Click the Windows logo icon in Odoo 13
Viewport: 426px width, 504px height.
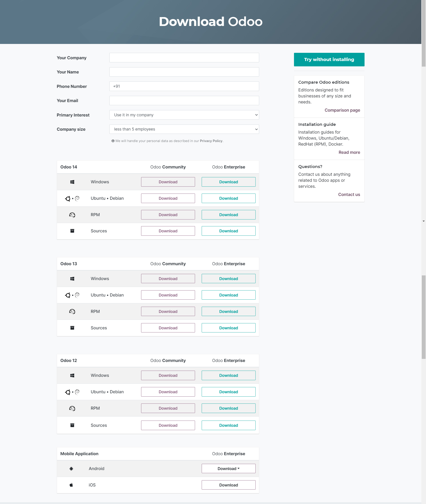pos(72,279)
